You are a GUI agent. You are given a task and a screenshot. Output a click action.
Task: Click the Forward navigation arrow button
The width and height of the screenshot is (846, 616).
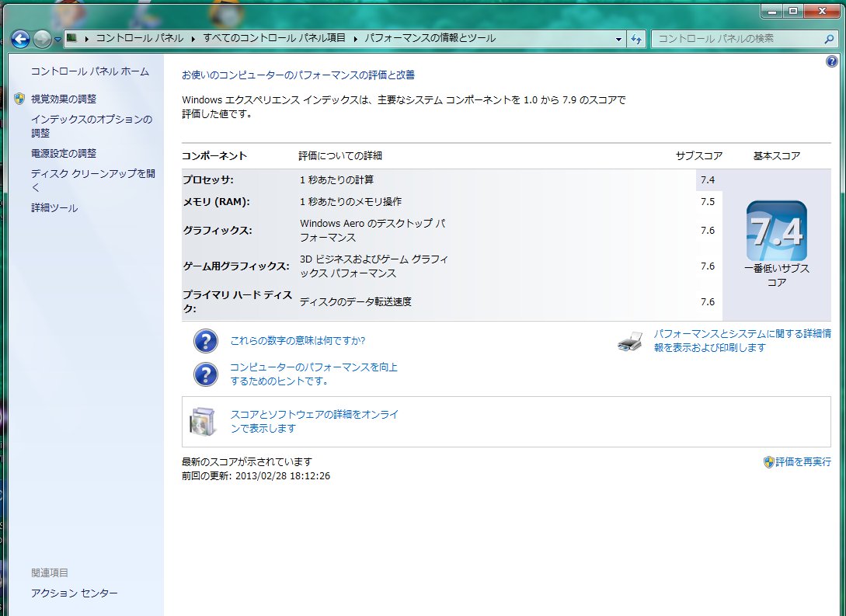(x=42, y=39)
